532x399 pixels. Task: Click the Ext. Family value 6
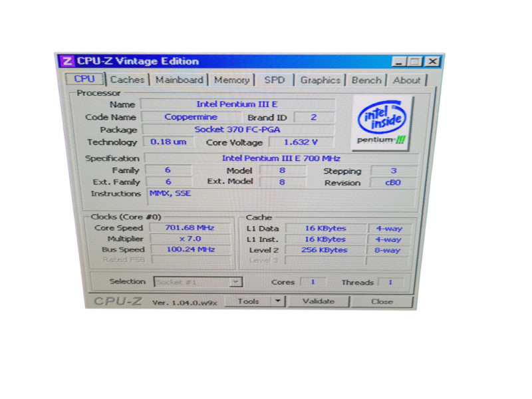[x=168, y=182]
